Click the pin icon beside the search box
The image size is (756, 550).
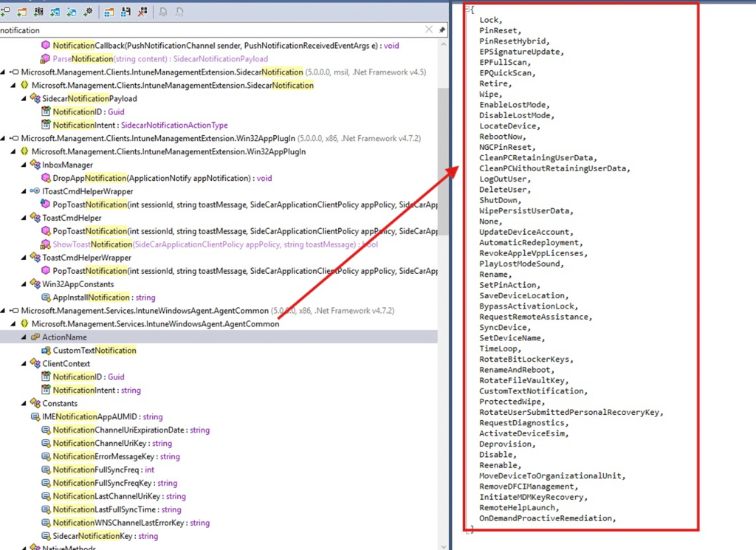[441, 30]
